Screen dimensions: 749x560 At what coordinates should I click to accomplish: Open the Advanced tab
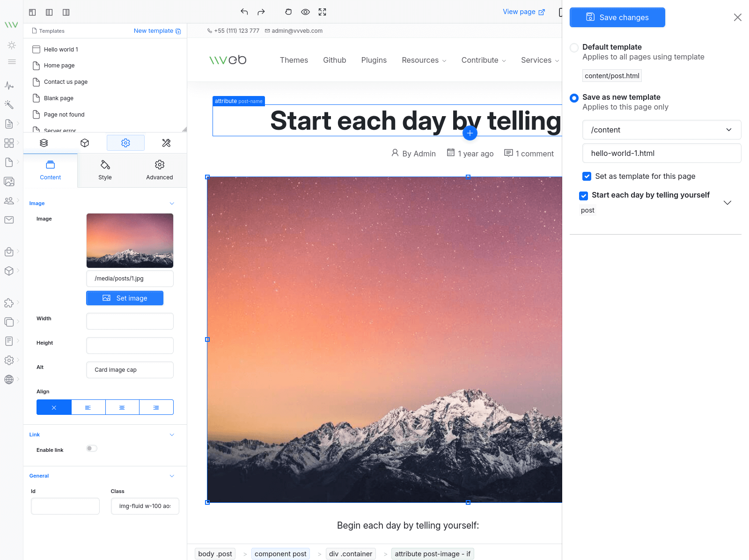point(159,170)
